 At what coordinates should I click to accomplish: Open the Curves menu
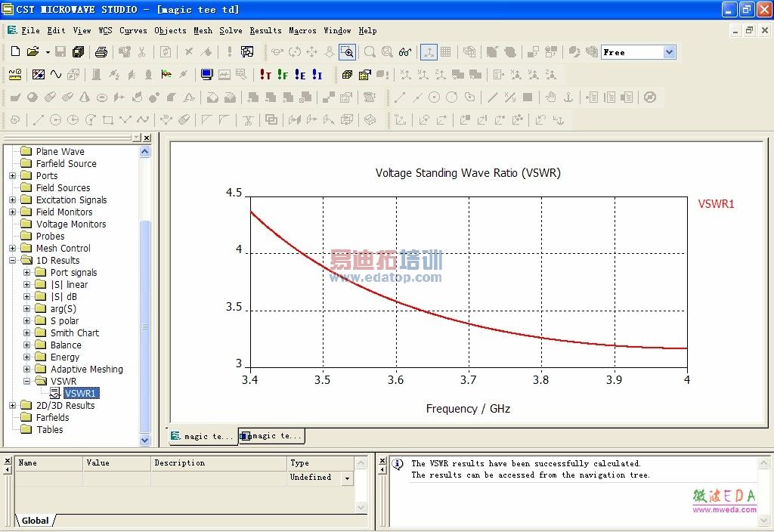[133, 30]
